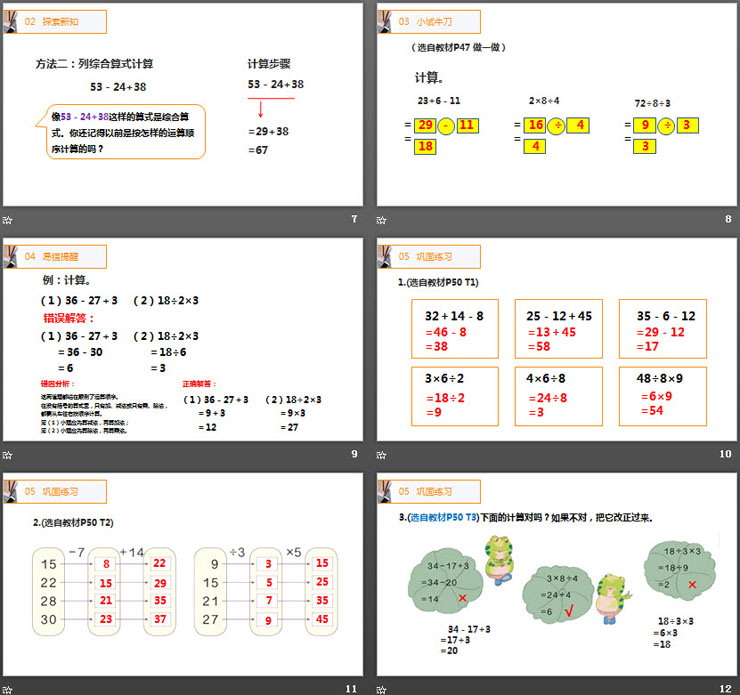Click the animation star icon below slide 9
740x695 pixels.
coord(7,455)
